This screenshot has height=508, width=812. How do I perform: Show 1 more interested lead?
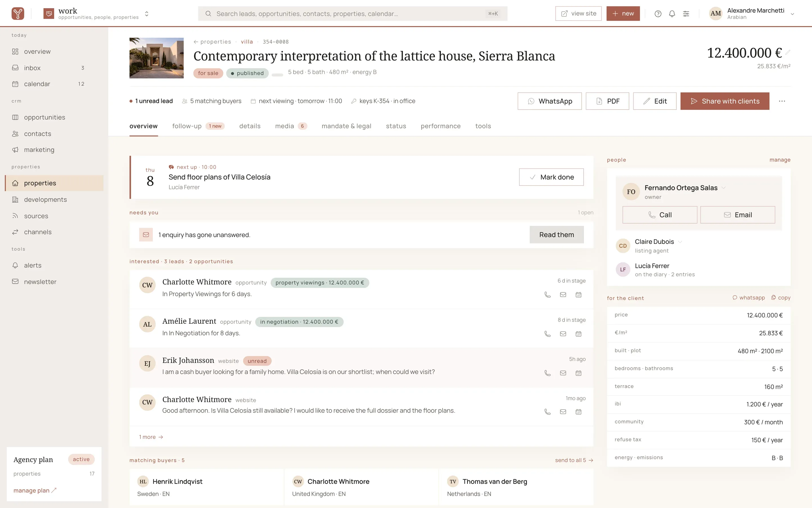click(151, 437)
